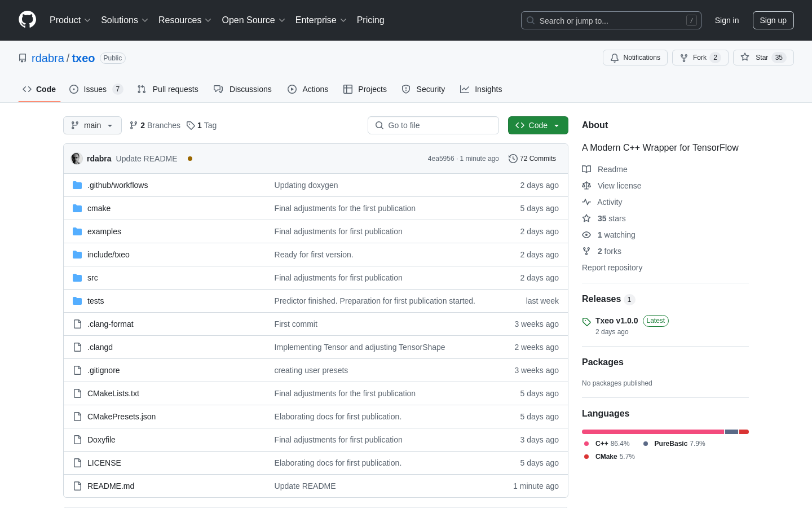Viewport: 812px width, 508px height.
Task: Open rdabra's avatar in commit row
Action: click(x=77, y=159)
